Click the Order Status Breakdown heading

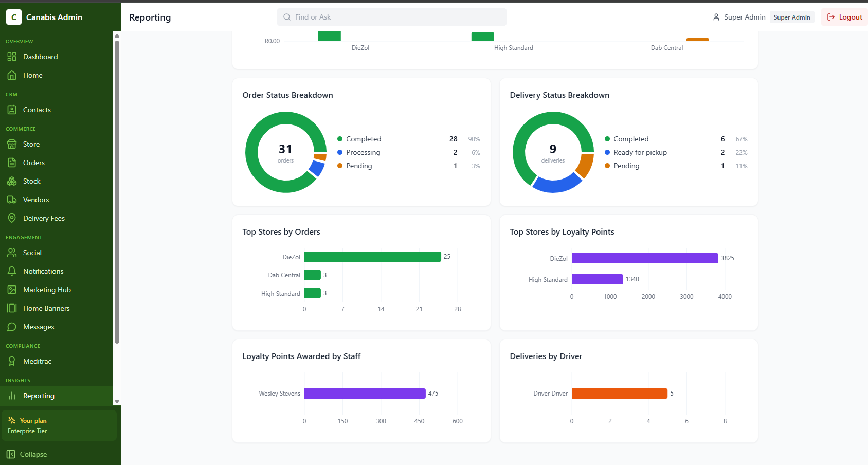pyautogui.click(x=287, y=95)
